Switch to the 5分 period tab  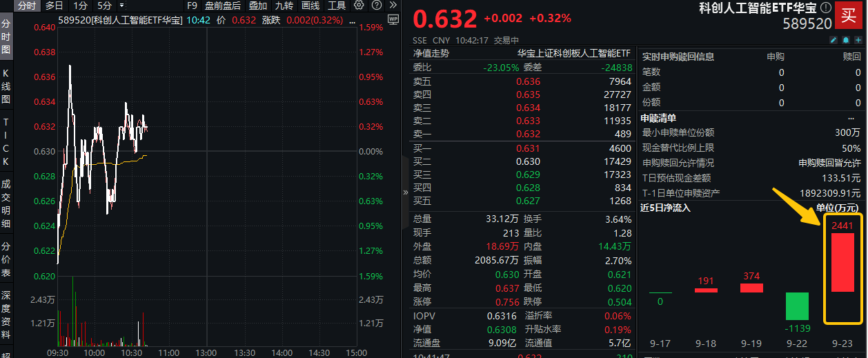coord(104,6)
